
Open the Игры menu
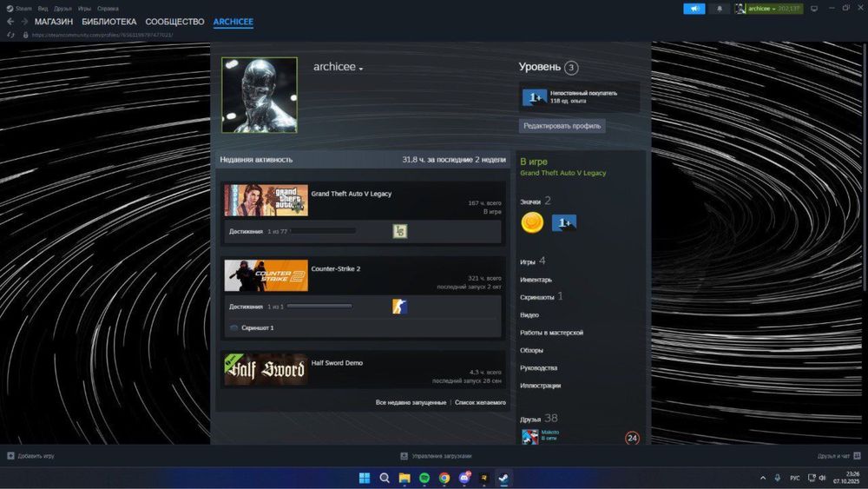pyautogui.click(x=84, y=9)
